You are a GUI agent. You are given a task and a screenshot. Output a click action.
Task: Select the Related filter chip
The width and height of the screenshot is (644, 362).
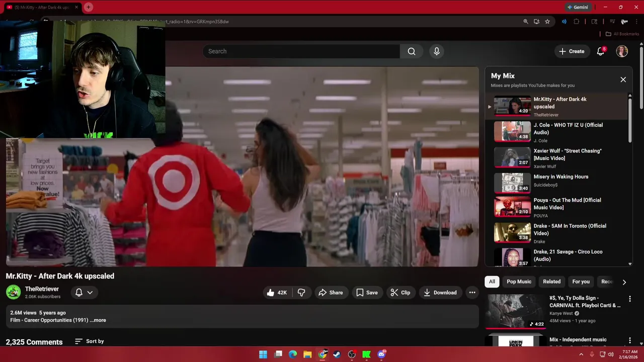(551, 282)
